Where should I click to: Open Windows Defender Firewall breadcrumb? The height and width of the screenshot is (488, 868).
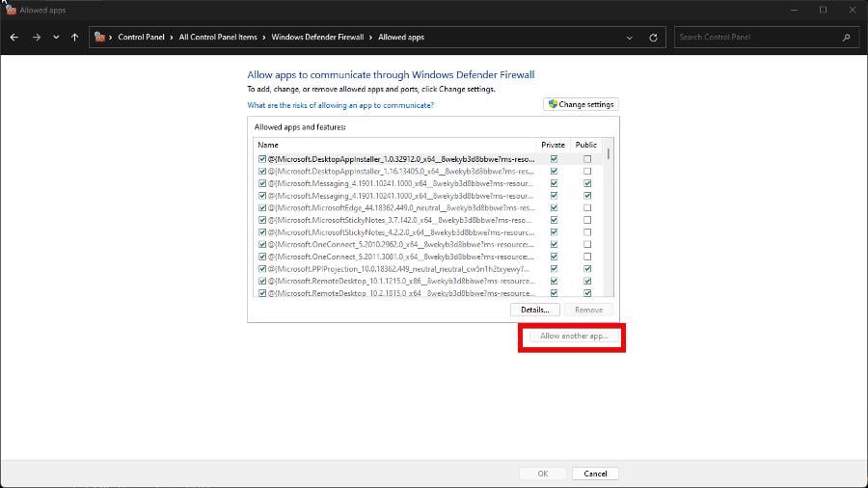pyautogui.click(x=317, y=37)
